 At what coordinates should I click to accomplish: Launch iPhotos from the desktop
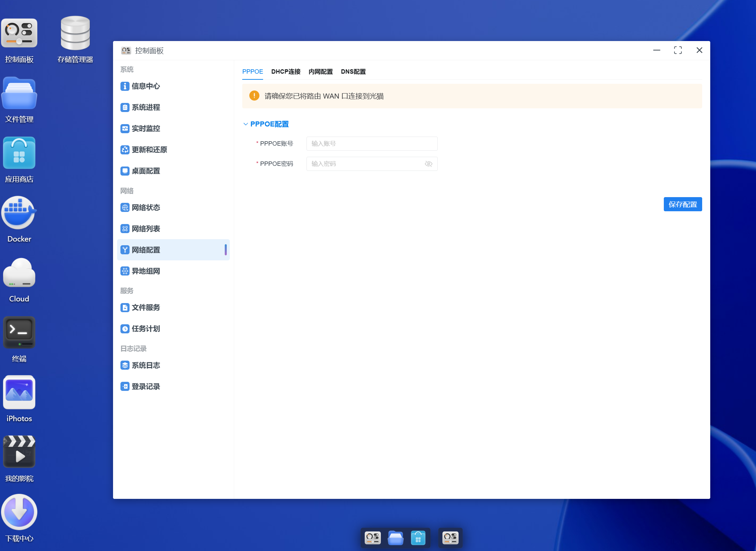[19, 393]
